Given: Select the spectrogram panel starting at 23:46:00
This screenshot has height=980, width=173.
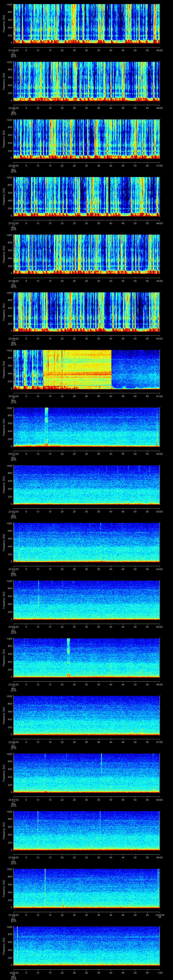Looking at the screenshot, I should (87, 139).
